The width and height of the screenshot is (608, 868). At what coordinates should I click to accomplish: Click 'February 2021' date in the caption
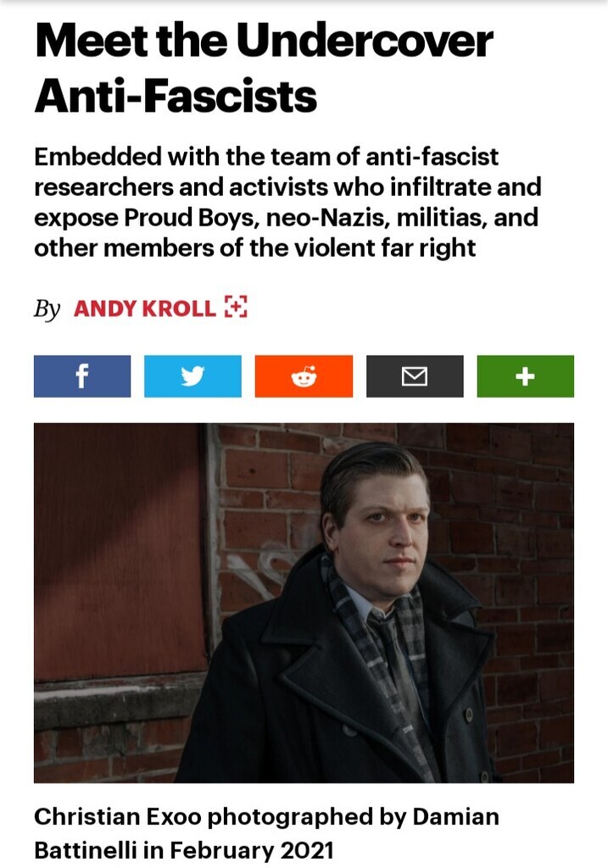[x=251, y=849]
